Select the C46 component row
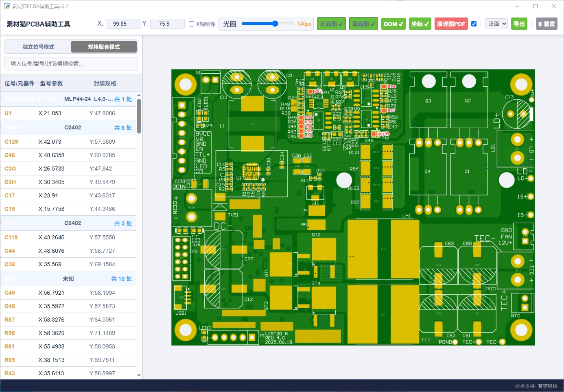Screen dimensions: 564x392 (x=68, y=155)
